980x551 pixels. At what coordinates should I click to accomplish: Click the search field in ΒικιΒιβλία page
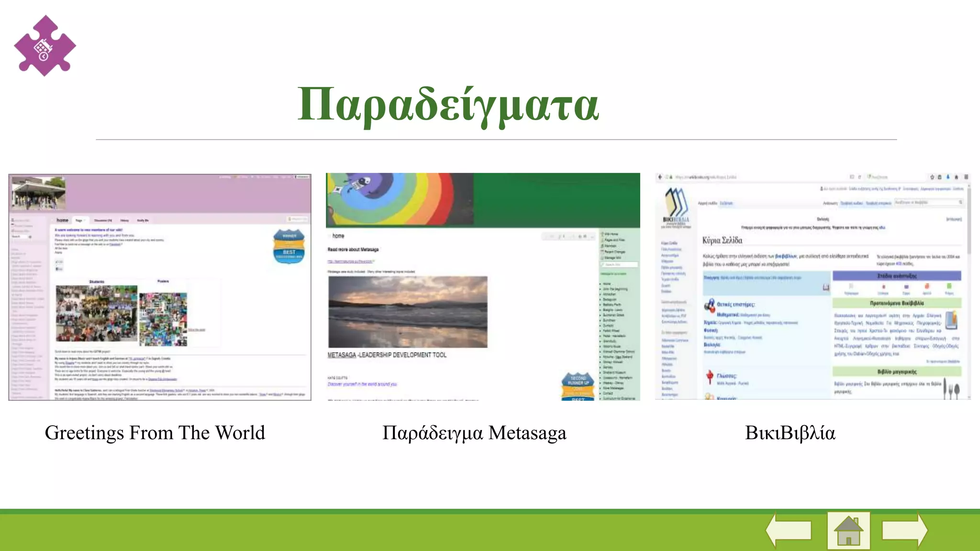click(928, 203)
